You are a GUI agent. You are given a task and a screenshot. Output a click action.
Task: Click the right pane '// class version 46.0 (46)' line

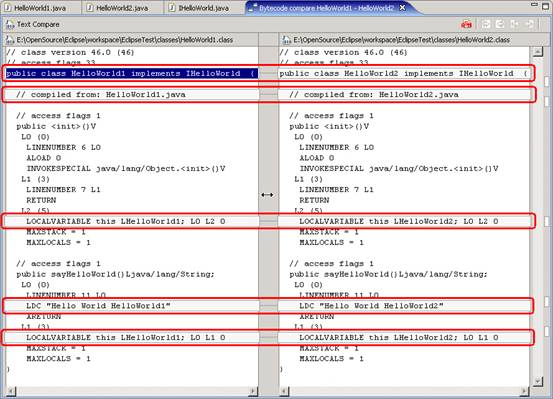344,52
